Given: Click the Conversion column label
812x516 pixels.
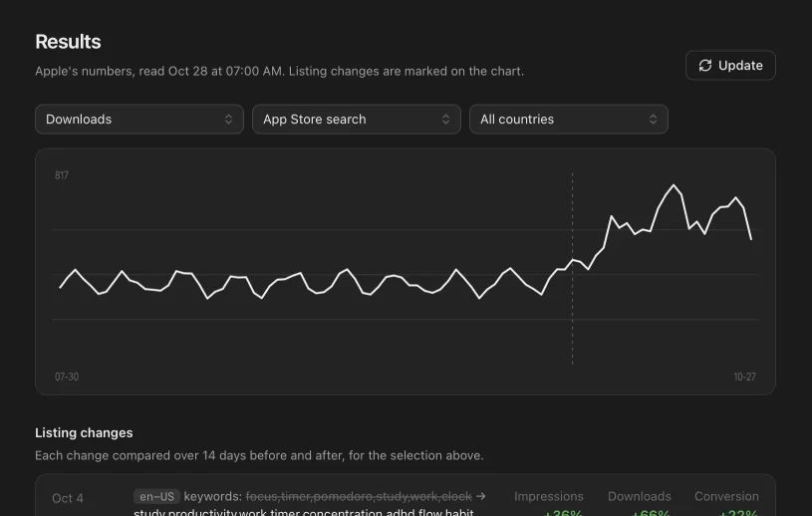Looking at the screenshot, I should (x=726, y=496).
